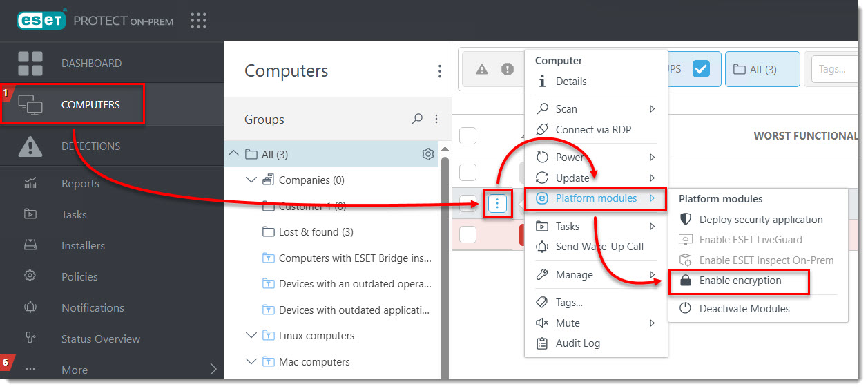Collapse the Linux computers group

(x=251, y=335)
